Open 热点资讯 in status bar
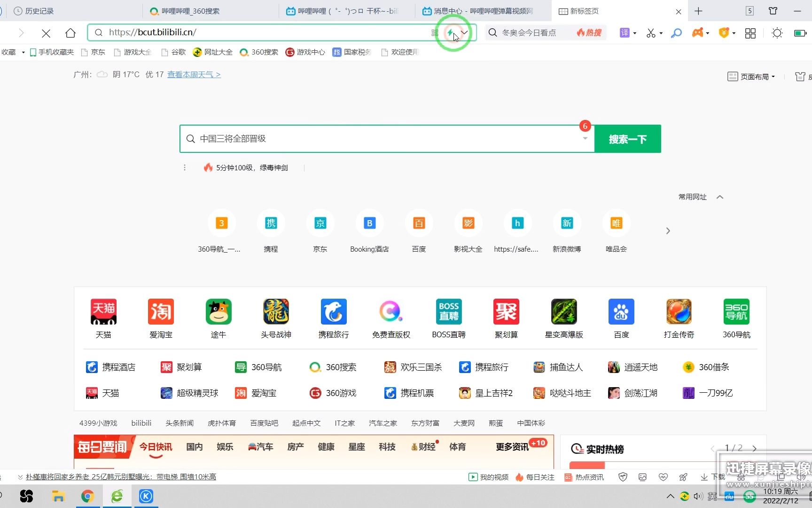 [584, 477]
